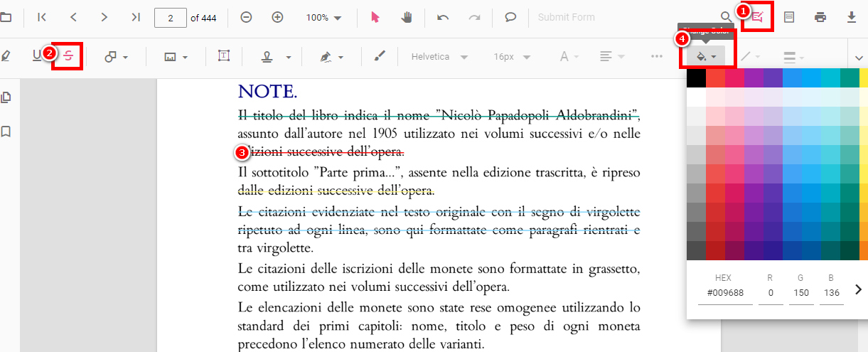This screenshot has width=868, height=352.
Task: Open the font color picker
Action: (x=570, y=56)
